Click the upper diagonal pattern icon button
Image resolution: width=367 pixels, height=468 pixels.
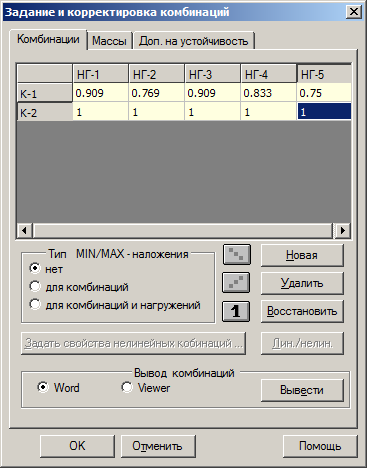237,255
